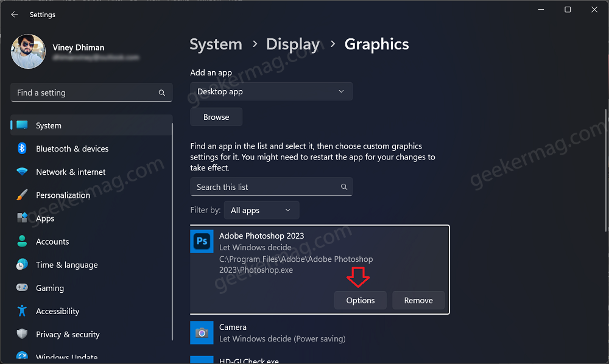Screen dimensions: 609x364
Task: Click the magnifier icon in Find a setting
Action: 162,93
